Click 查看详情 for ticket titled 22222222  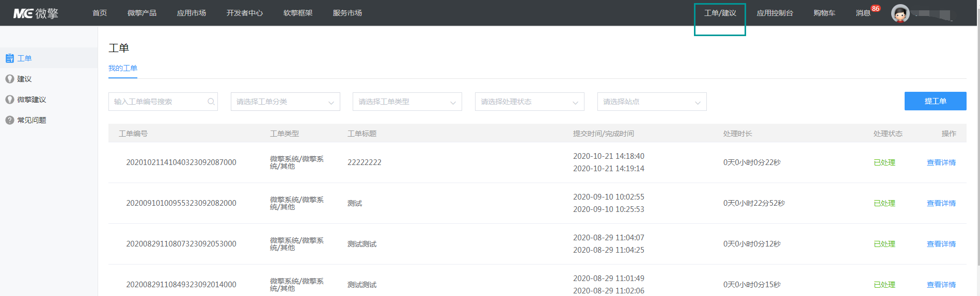click(x=941, y=162)
